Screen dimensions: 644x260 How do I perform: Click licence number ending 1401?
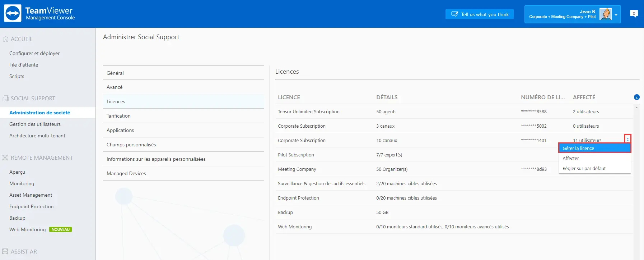(x=534, y=140)
